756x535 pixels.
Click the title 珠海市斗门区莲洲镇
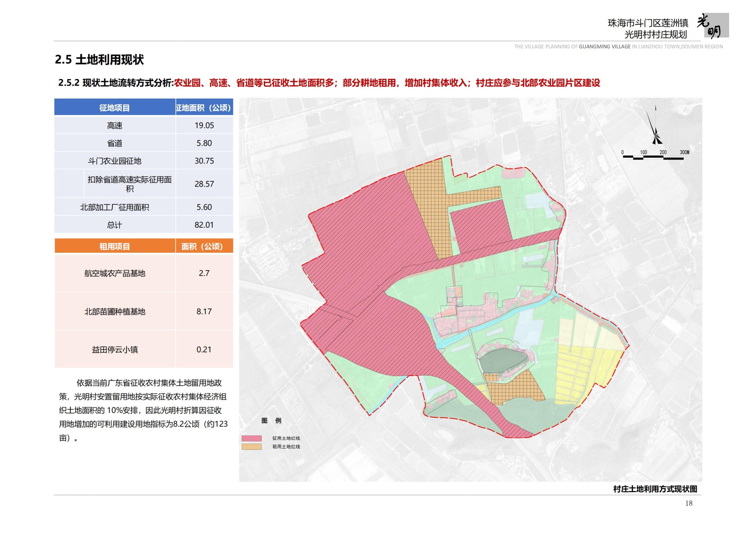coord(648,23)
